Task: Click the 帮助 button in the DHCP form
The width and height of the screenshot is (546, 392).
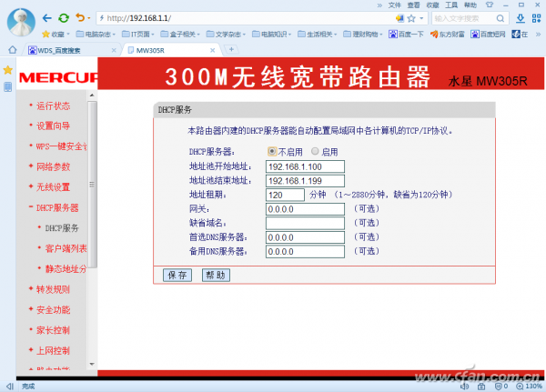Action: click(216, 275)
